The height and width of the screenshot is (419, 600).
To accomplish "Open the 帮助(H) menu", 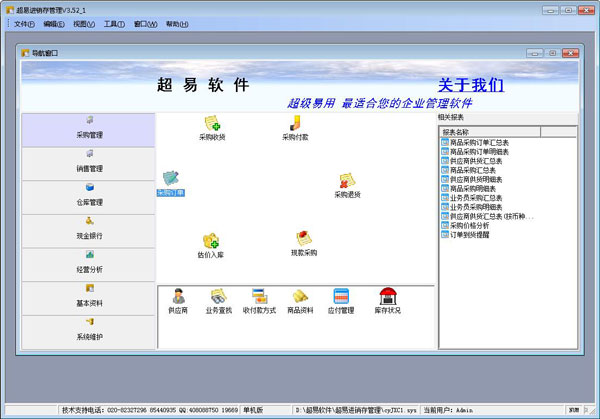I will (176, 23).
